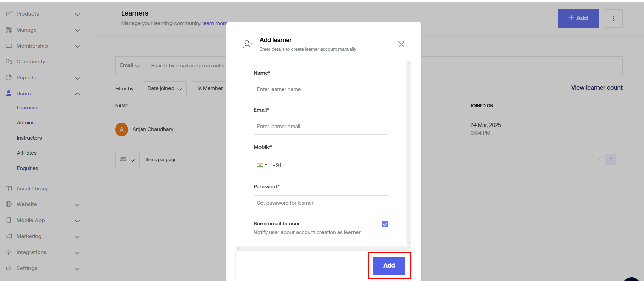The image size is (644, 281).
Task: Go to Instructors under Users
Action: click(x=29, y=138)
